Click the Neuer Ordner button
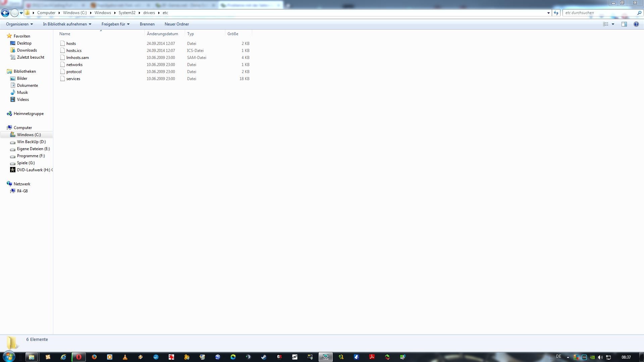Viewport: 644px width, 362px height. pyautogui.click(x=176, y=24)
